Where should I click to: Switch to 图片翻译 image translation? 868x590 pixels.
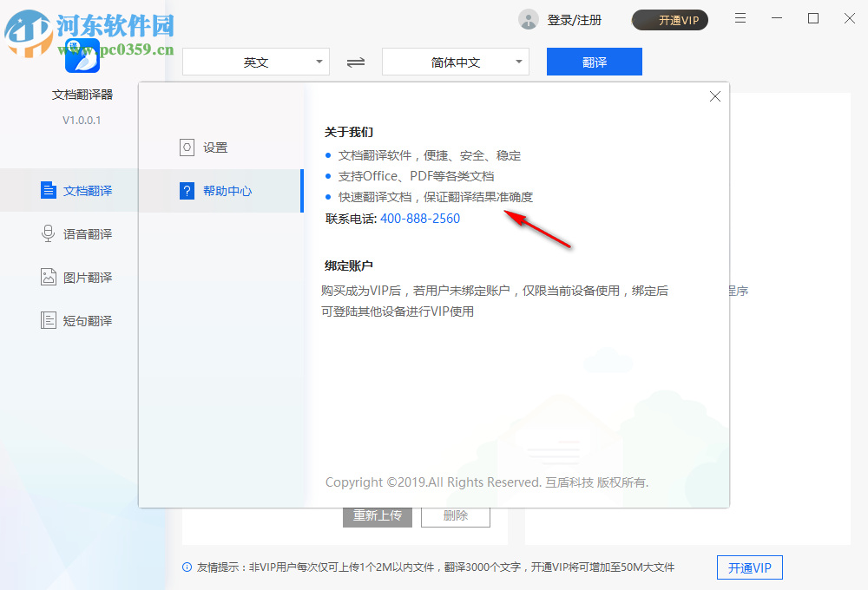click(x=48, y=277)
